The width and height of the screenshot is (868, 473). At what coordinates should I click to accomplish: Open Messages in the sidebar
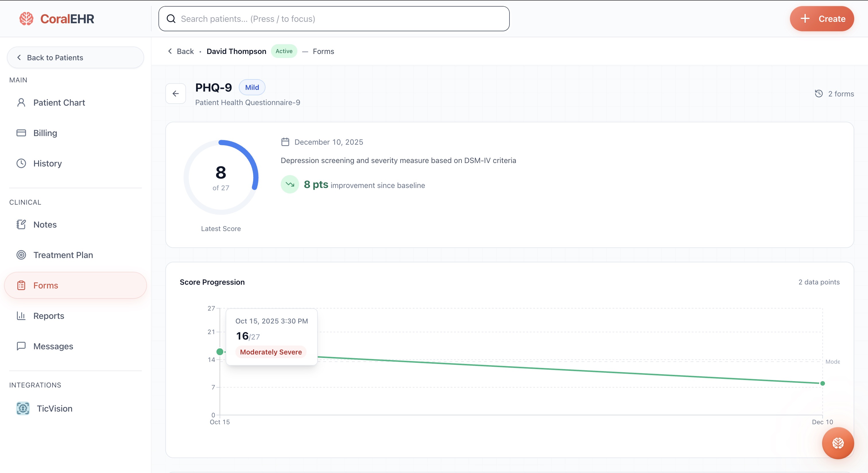[53, 346]
